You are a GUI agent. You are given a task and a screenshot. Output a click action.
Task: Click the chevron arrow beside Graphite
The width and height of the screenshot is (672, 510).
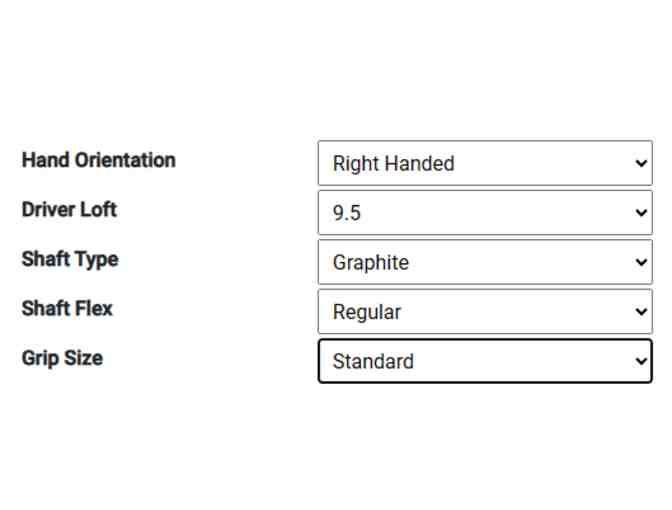[x=641, y=262]
